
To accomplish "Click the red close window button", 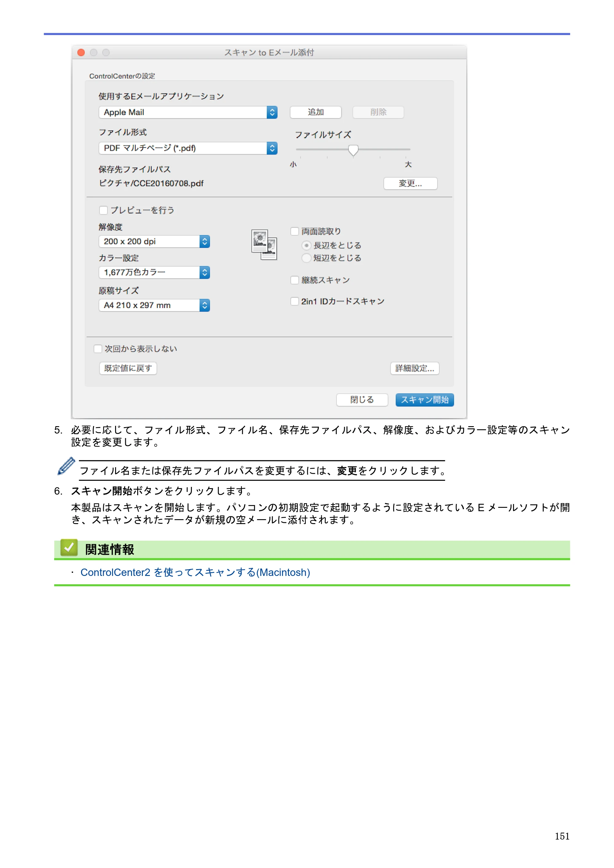I will [81, 52].
